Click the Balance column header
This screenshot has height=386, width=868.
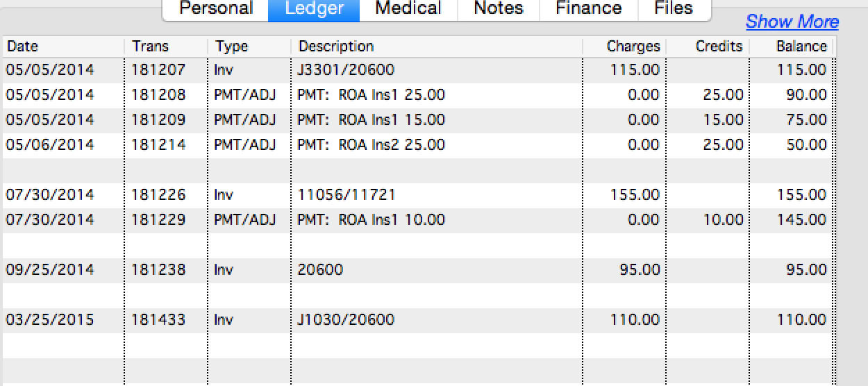click(801, 47)
